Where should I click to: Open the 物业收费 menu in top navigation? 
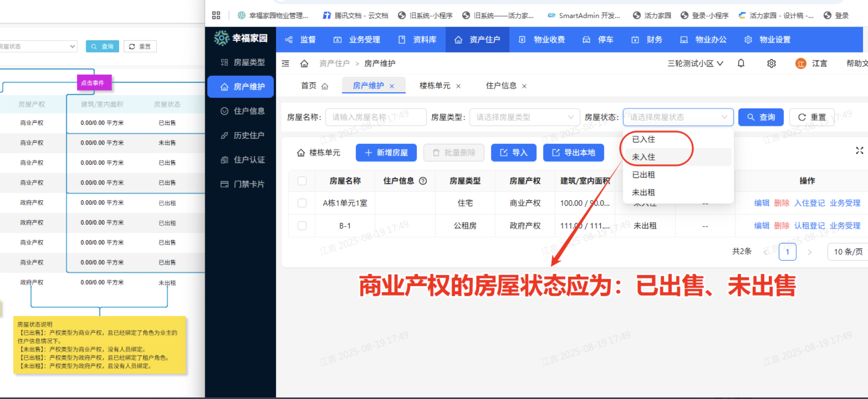point(549,39)
